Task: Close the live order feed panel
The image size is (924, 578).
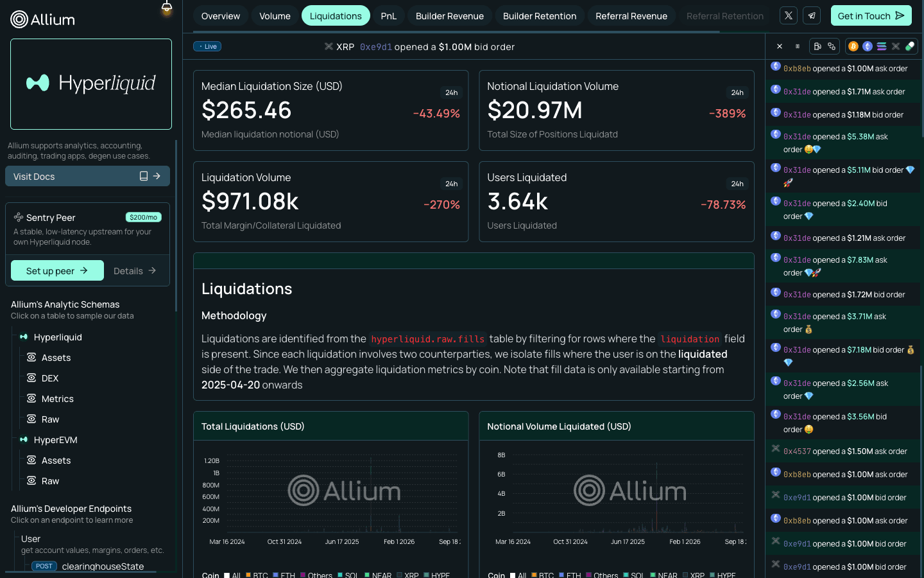Action: point(780,46)
